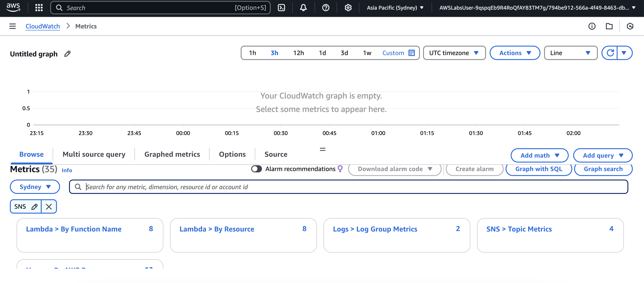Switch to Graphed metrics tab
Screen dimensions: 644x283
tap(172, 154)
